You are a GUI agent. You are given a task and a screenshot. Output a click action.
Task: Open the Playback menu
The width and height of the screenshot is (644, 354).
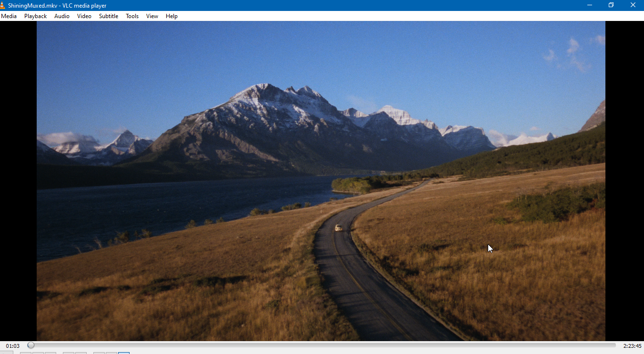35,16
